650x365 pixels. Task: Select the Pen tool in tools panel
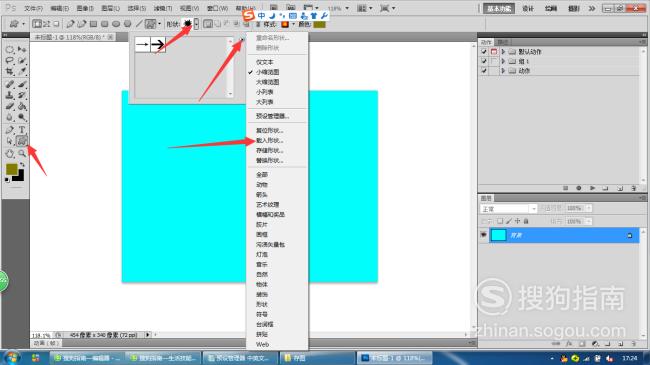(x=9, y=130)
